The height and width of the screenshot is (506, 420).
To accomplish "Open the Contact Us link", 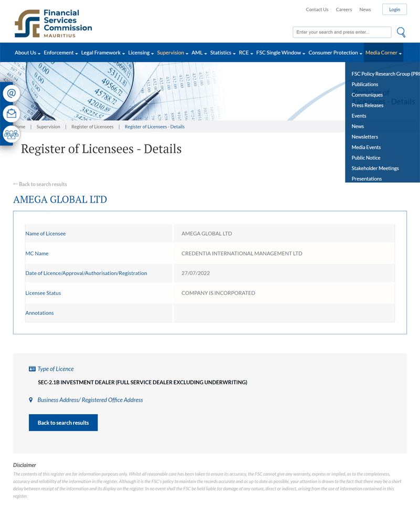I will tap(317, 9).
